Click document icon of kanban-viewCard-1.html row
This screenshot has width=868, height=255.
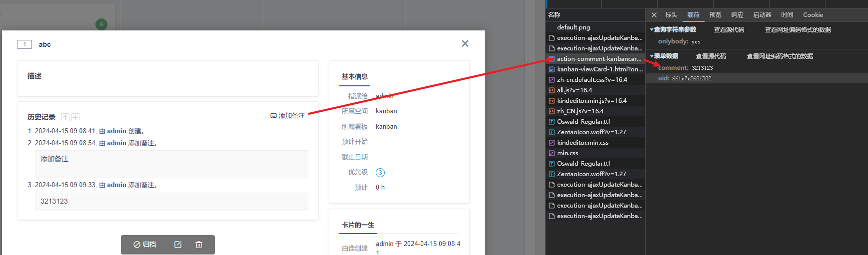click(552, 69)
